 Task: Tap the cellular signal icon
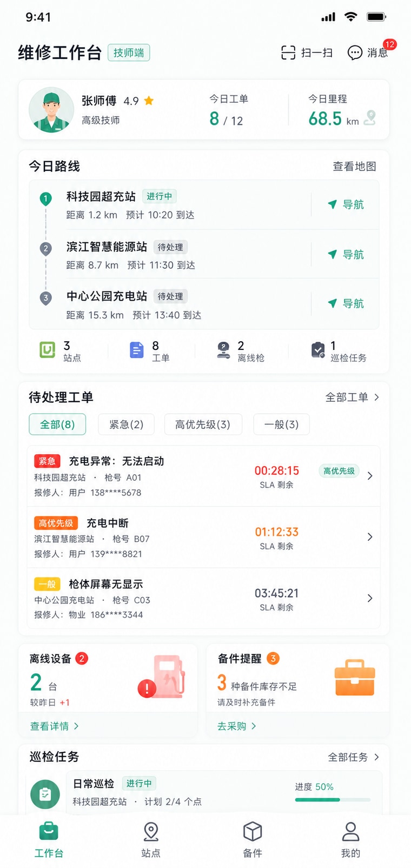click(x=328, y=17)
